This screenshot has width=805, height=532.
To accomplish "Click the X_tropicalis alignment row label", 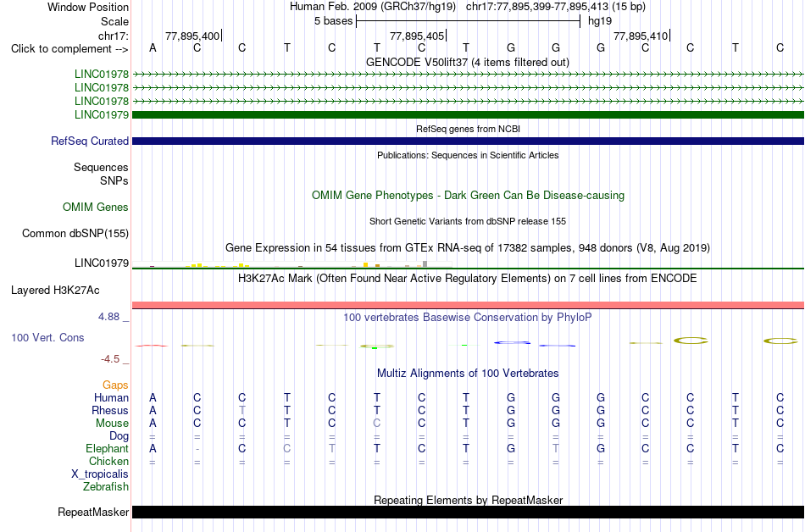I will (x=100, y=474).
